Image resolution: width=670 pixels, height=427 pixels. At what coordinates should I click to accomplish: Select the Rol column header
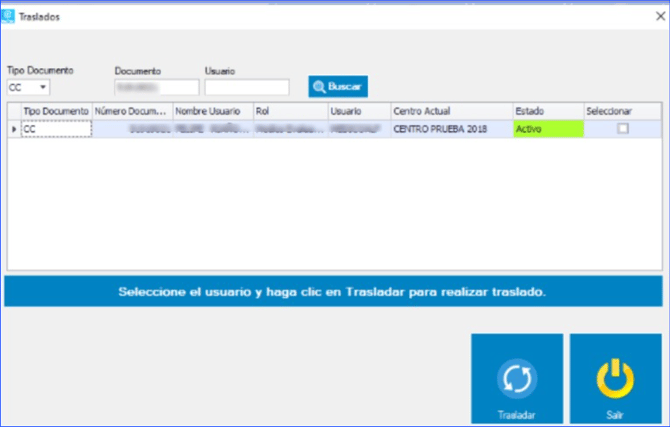[290, 111]
